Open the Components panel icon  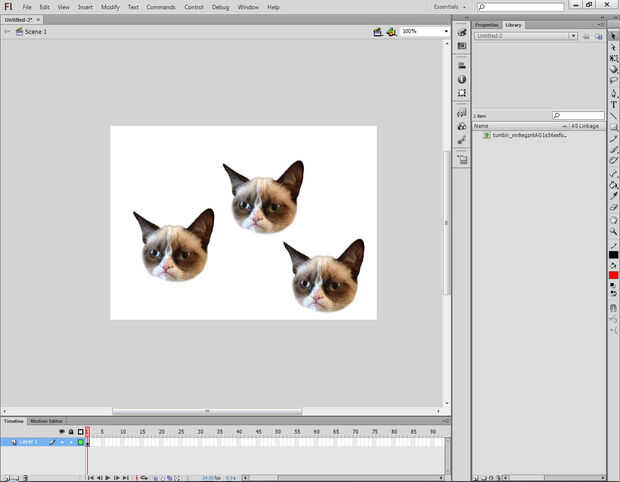pos(461,127)
